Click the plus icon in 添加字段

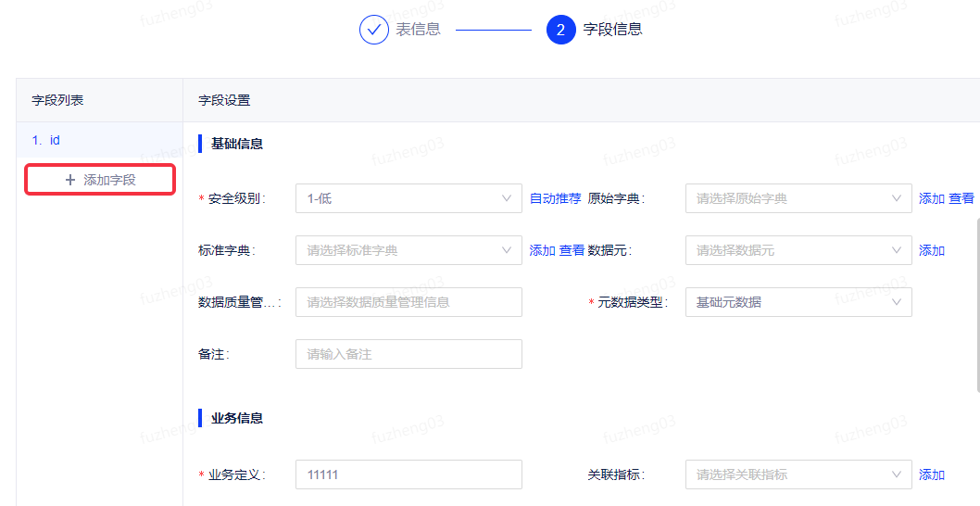[x=70, y=180]
